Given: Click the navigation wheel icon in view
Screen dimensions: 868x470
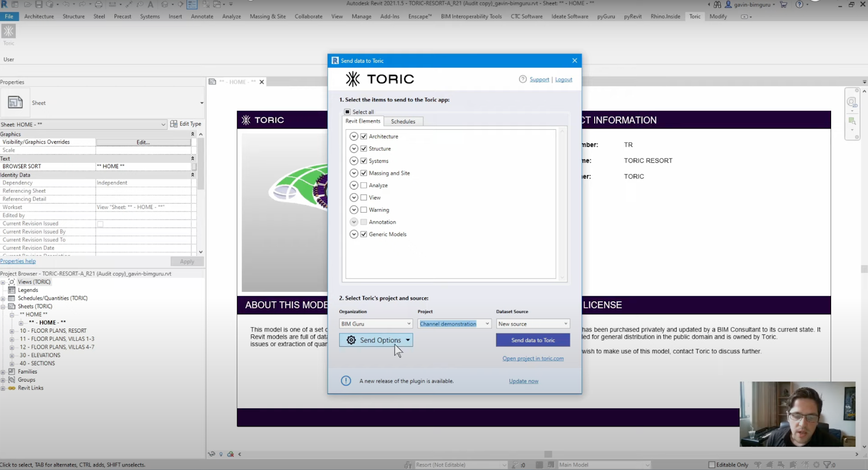Looking at the screenshot, I should pyautogui.click(x=852, y=102).
